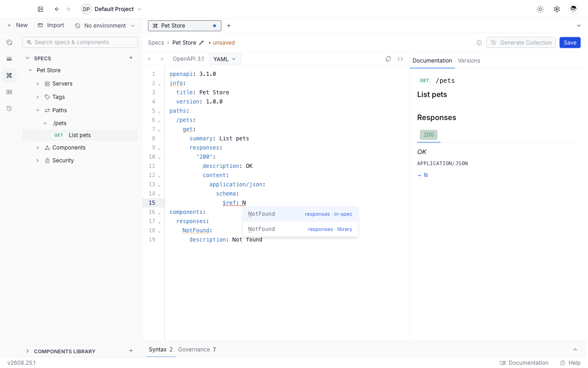Fold the info block on line 2
The height and width of the screenshot is (368, 588).
point(159,84)
